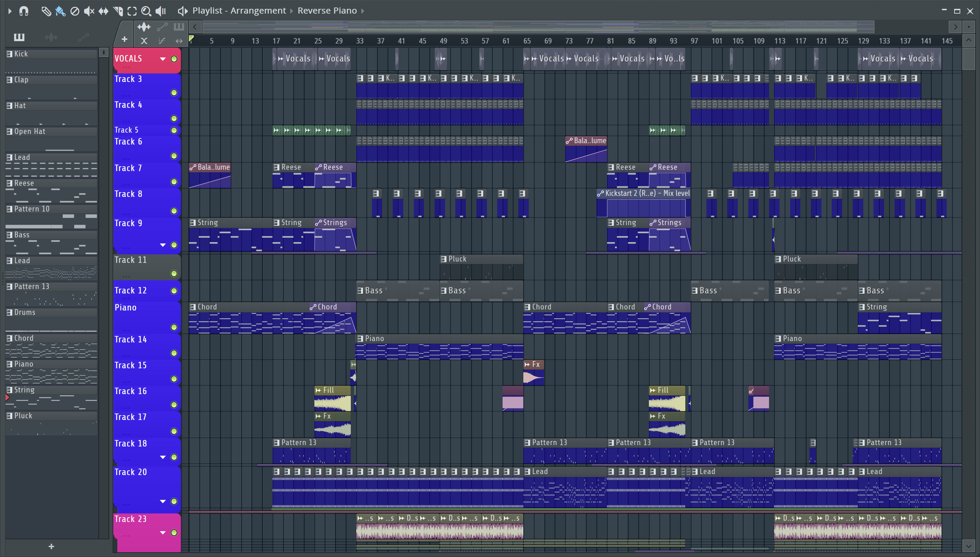Collapse the Track 9 group arrow
The image size is (980, 557).
click(x=163, y=245)
